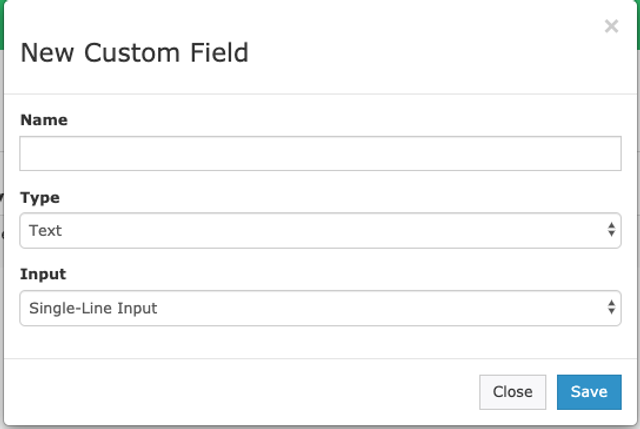Click the bold Input label
Viewport: 640px width, 429px height.
pyautogui.click(x=43, y=274)
